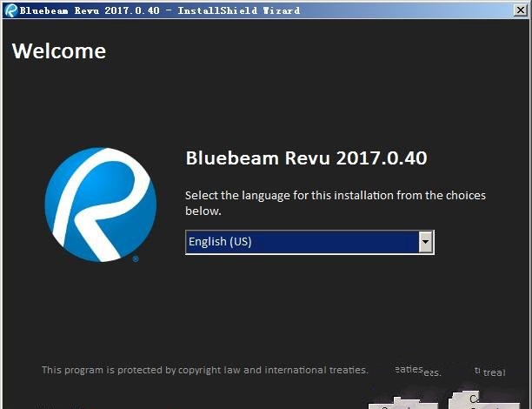Close the InstallShield Wizard window

click(x=520, y=10)
